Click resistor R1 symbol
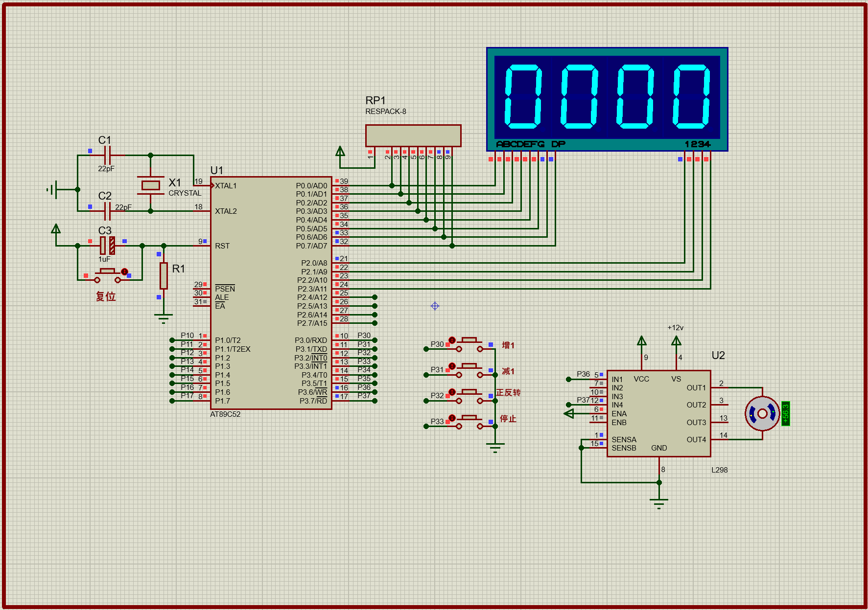This screenshot has width=868, height=610. (x=164, y=275)
